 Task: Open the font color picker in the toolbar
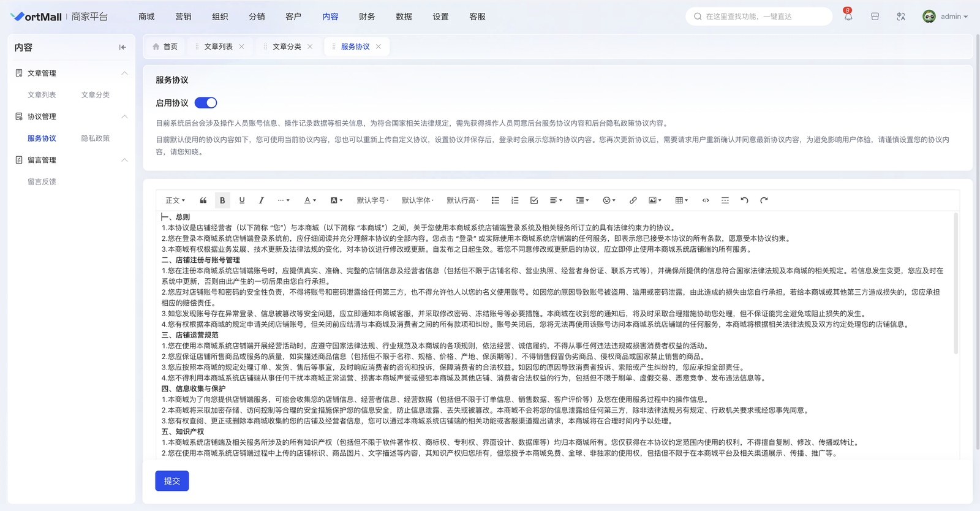pyautogui.click(x=310, y=200)
